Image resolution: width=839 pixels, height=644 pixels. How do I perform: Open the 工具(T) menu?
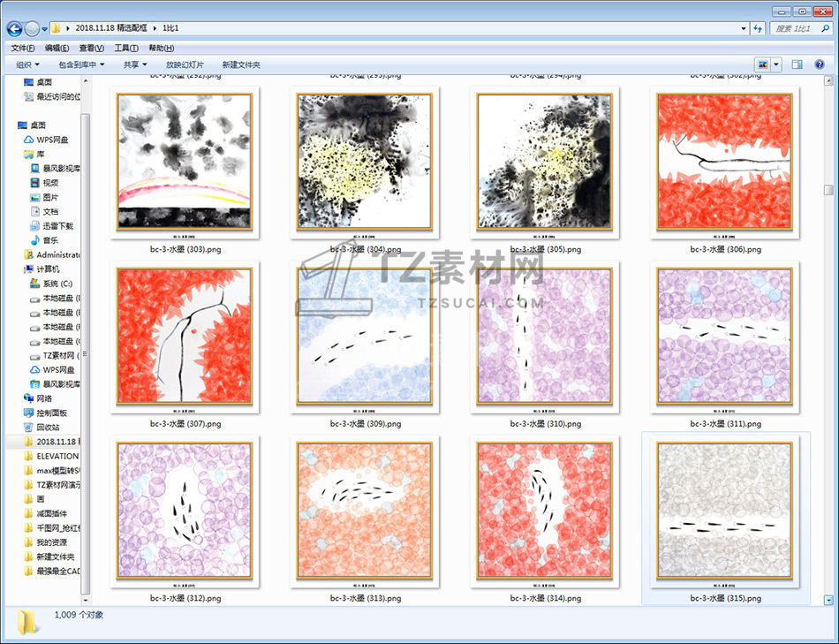point(126,48)
